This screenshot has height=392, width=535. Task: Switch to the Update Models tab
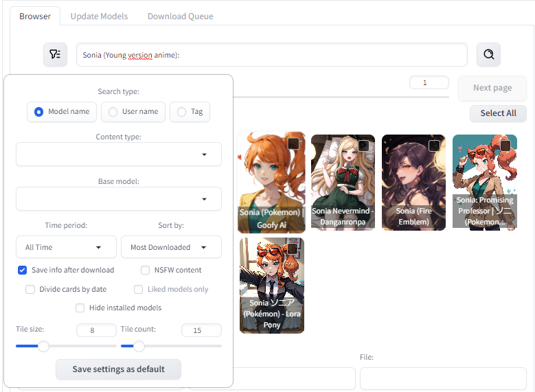click(x=99, y=16)
